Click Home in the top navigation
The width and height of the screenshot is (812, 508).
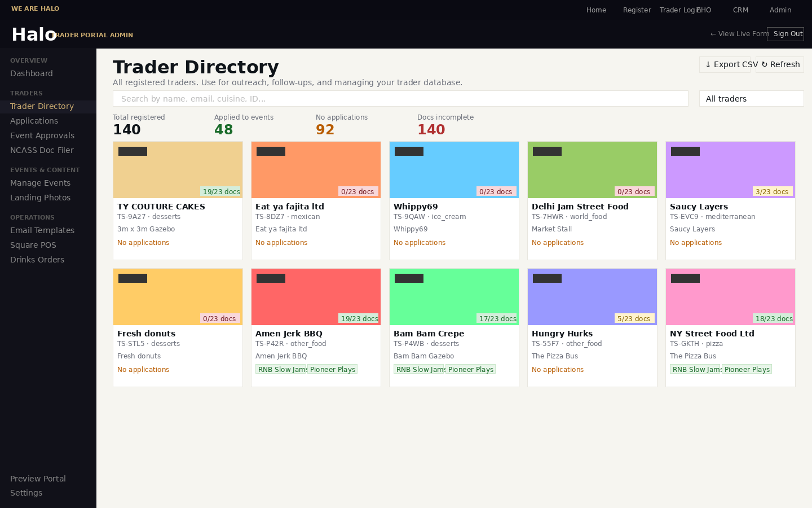[596, 10]
